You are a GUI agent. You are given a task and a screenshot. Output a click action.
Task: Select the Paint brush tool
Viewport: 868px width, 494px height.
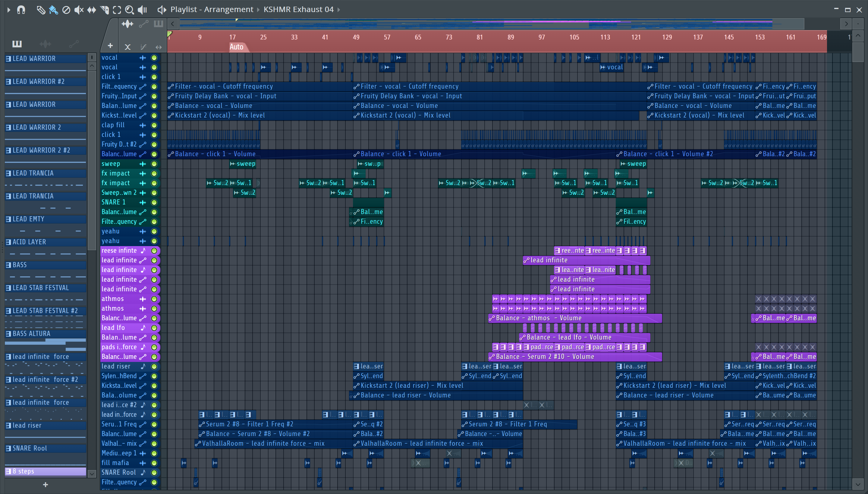[x=53, y=10]
